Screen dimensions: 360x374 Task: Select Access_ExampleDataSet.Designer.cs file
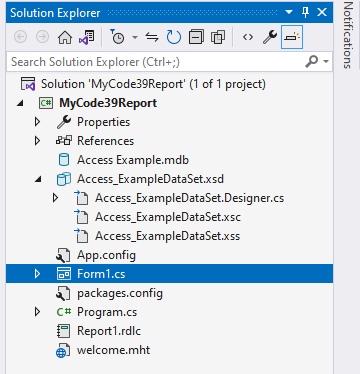tap(189, 198)
